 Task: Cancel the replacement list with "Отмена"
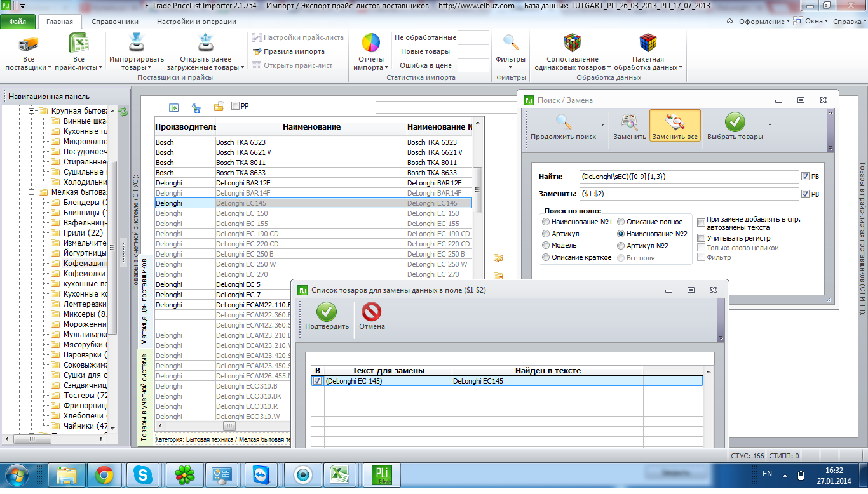point(372,317)
